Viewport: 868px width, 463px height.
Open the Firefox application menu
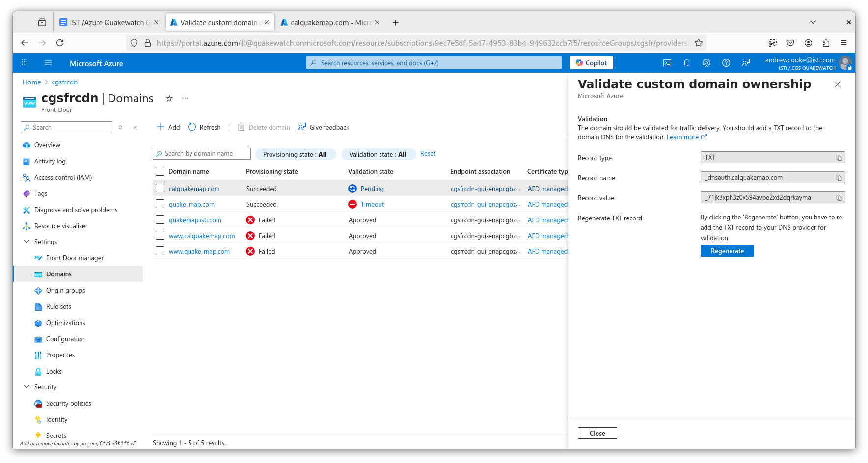click(843, 43)
